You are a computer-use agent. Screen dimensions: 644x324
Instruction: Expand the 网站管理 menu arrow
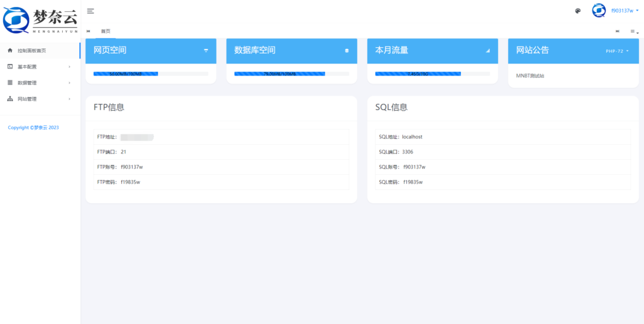tap(69, 99)
